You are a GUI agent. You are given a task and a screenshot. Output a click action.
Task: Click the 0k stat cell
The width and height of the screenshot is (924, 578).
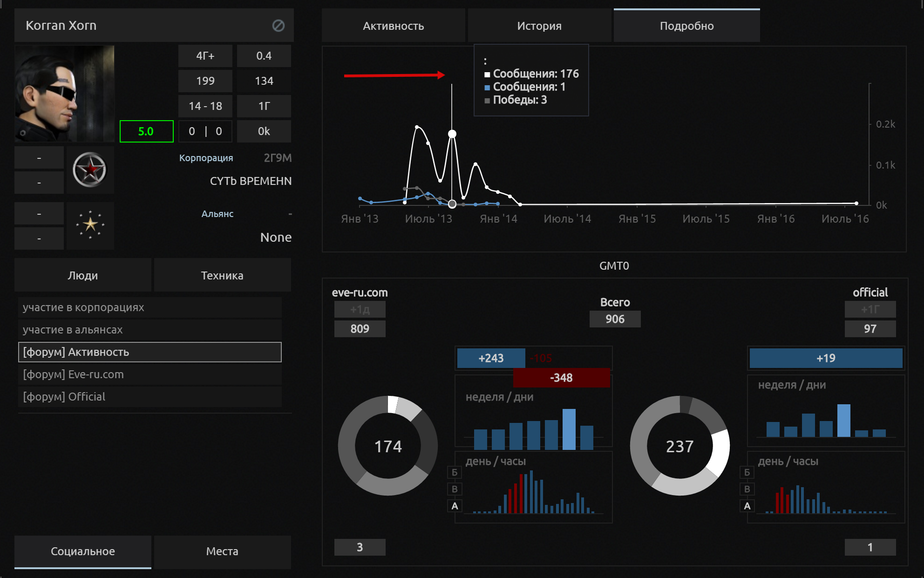264,131
